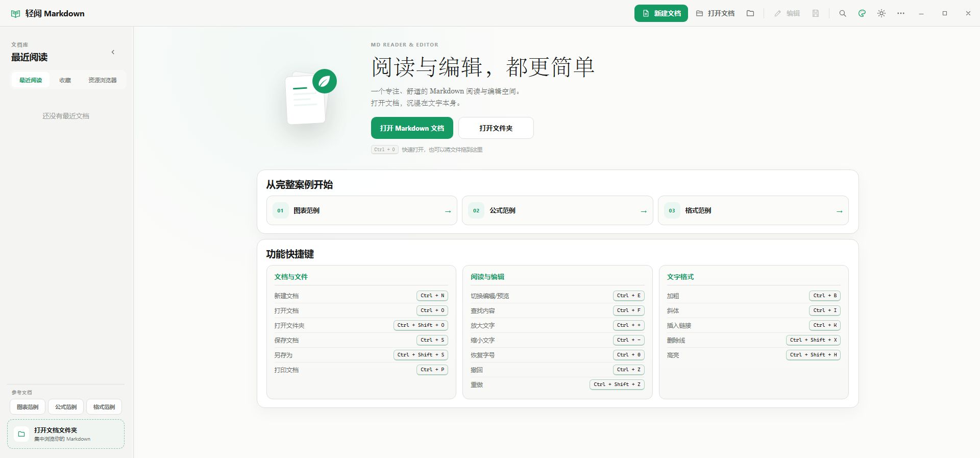Minimize the application window
The height and width of the screenshot is (458, 980).
coord(921,13)
